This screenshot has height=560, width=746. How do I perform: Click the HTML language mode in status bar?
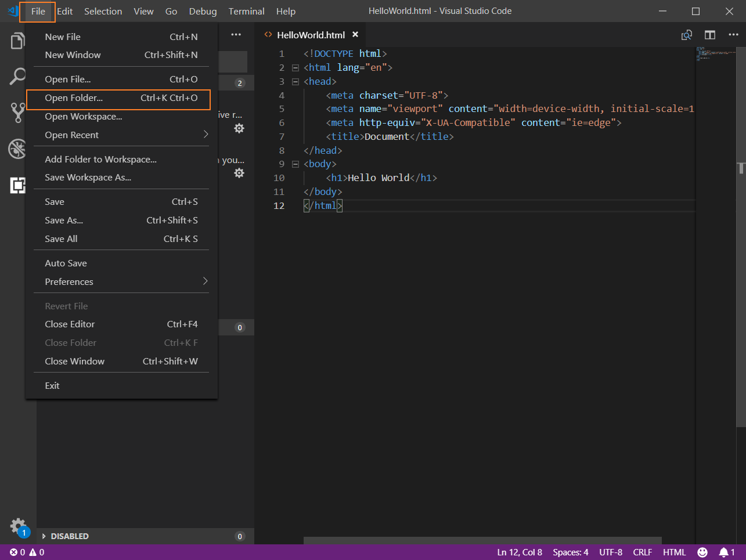pos(674,552)
